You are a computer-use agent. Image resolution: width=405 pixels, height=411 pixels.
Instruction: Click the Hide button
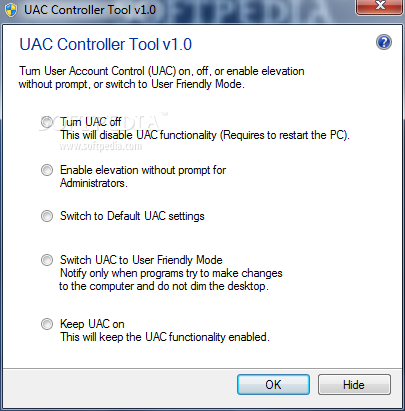point(354,385)
